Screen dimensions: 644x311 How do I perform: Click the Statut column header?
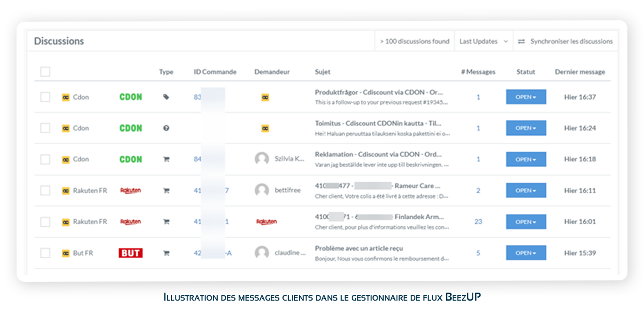click(x=526, y=72)
